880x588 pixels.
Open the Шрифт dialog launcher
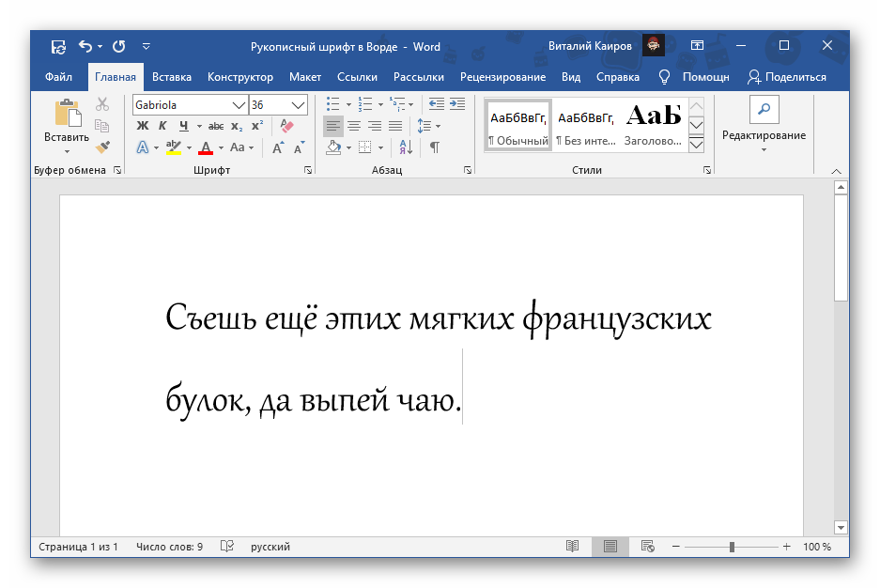tap(308, 170)
